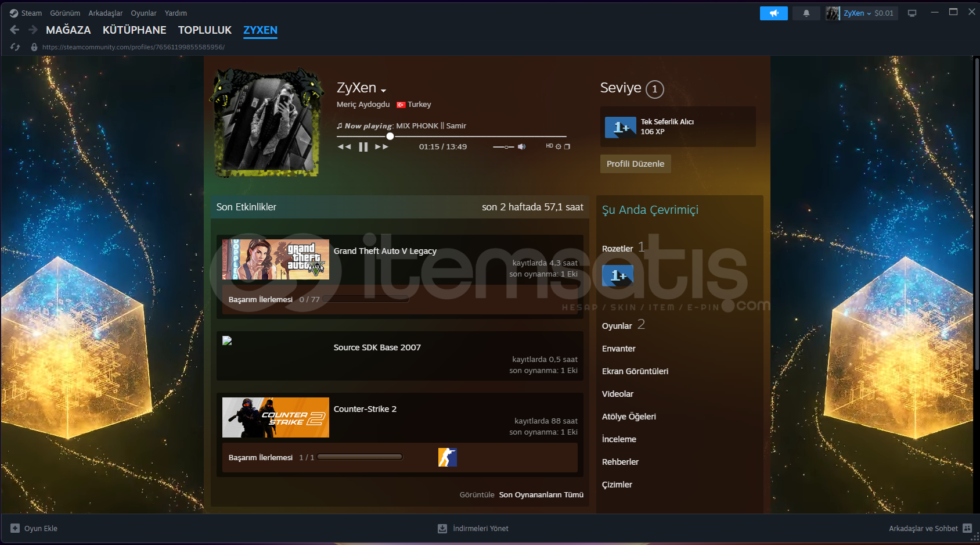980x545 pixels.
Task: Expand the ZyXen account dropdown
Action: point(858,13)
